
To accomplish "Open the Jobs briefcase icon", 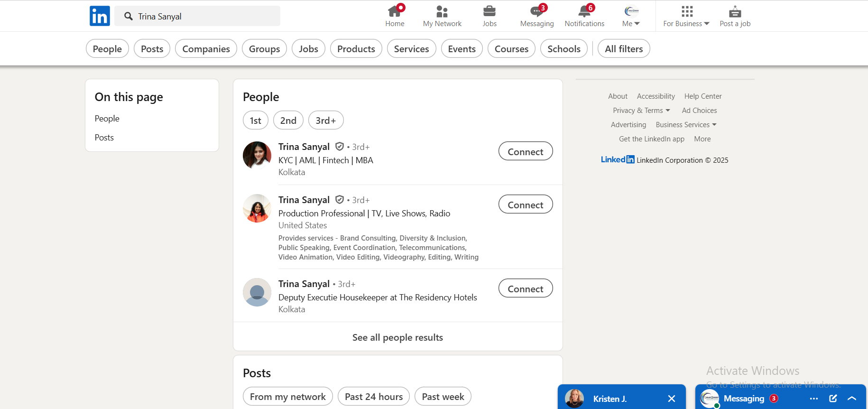I will click(489, 11).
